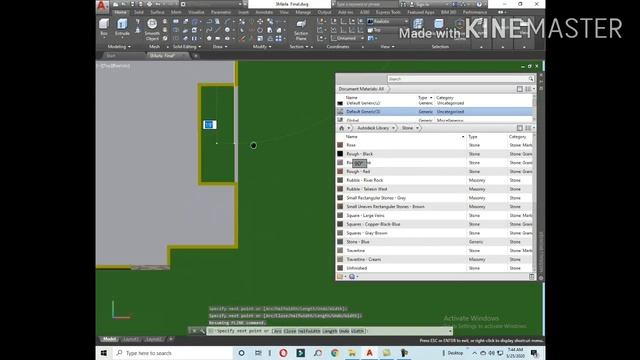The image size is (640, 360).
Task: Open Opera browser from taskbar
Action: coord(283,353)
